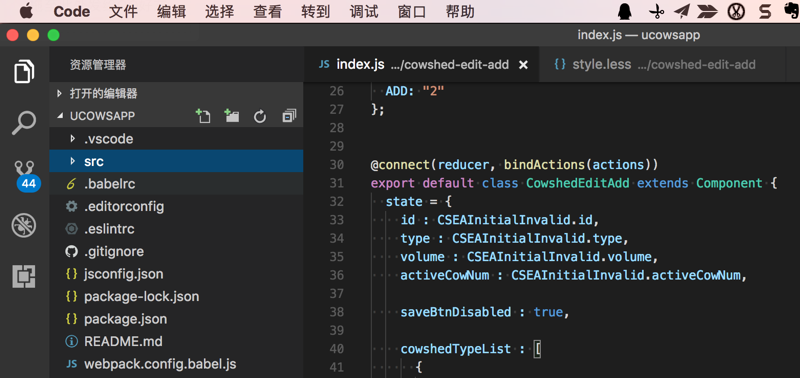Open the .eslintrc file
The image size is (800, 378).
(x=109, y=229)
